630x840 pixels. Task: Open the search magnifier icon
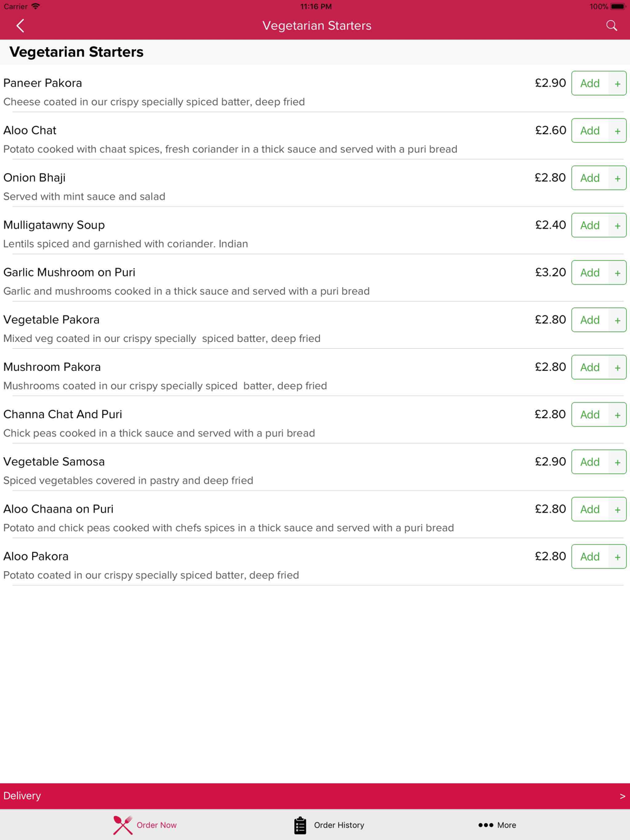[x=611, y=26]
